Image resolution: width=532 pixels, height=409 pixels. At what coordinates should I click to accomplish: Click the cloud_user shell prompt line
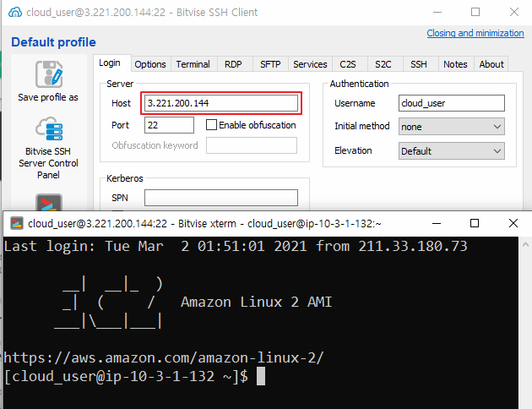pos(126,376)
